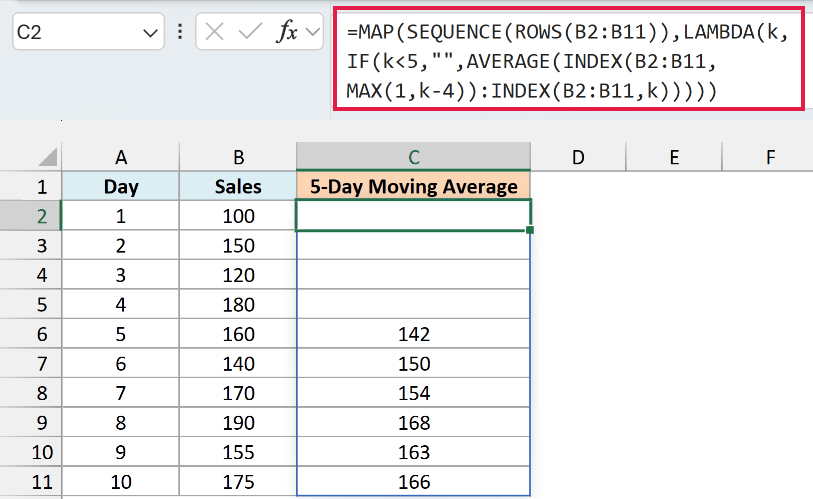Click inside the formula bar text
This screenshot has width=813, height=499.
click(568, 61)
